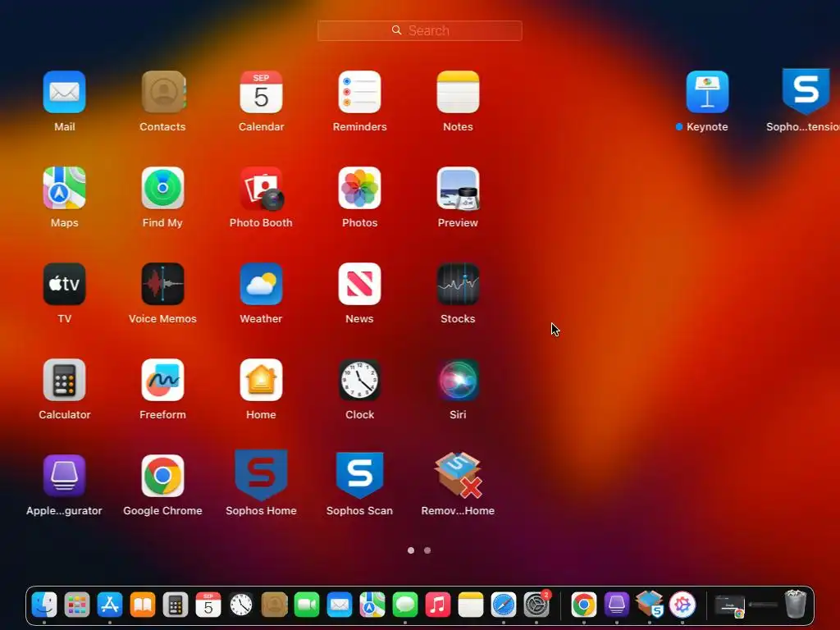Launch Music from the Dock
The height and width of the screenshot is (630, 840).
click(x=438, y=605)
